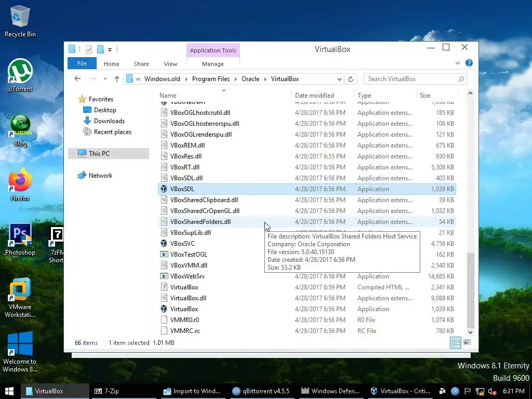Expand the ribbon with the chevron

pos(457,63)
